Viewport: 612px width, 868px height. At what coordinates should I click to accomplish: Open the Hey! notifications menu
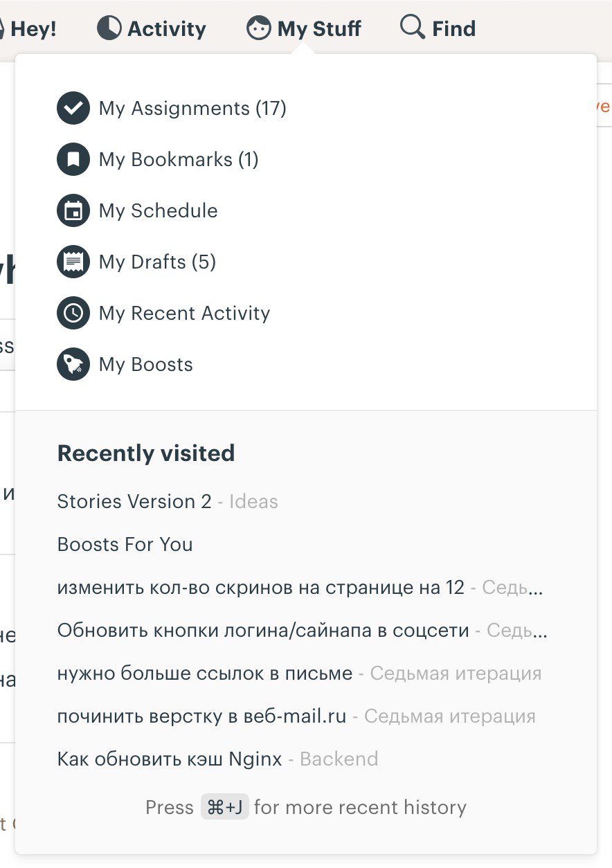pyautogui.click(x=28, y=29)
